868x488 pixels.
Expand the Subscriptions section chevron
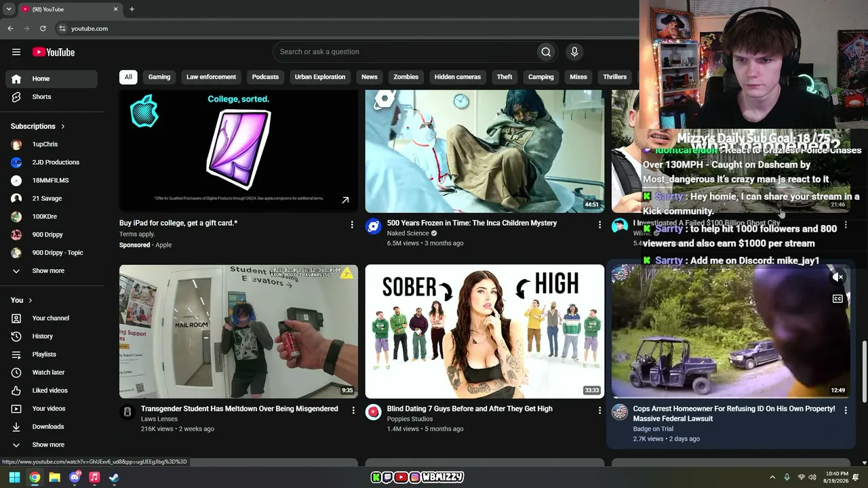[63, 127]
